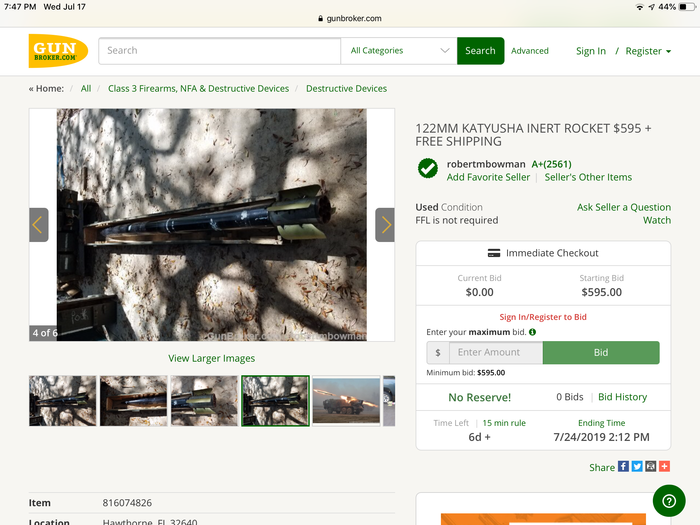Click the Enter Amount bid field
Screen dimensions: 700x525
[x=496, y=352]
